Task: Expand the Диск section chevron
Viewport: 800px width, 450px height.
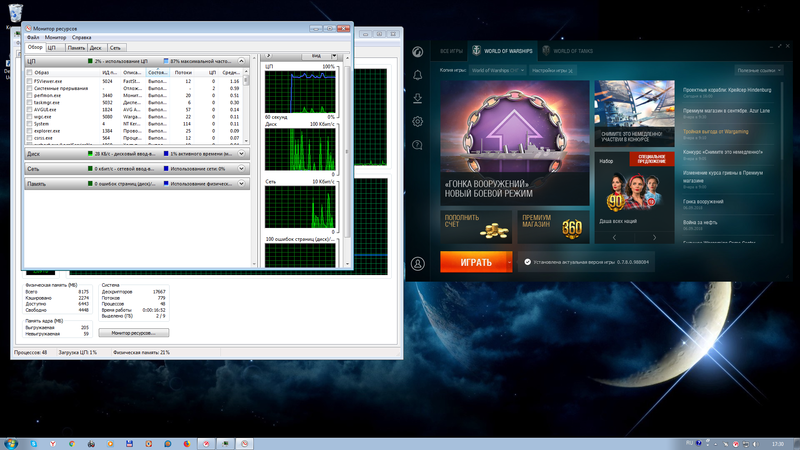Action: [x=241, y=154]
